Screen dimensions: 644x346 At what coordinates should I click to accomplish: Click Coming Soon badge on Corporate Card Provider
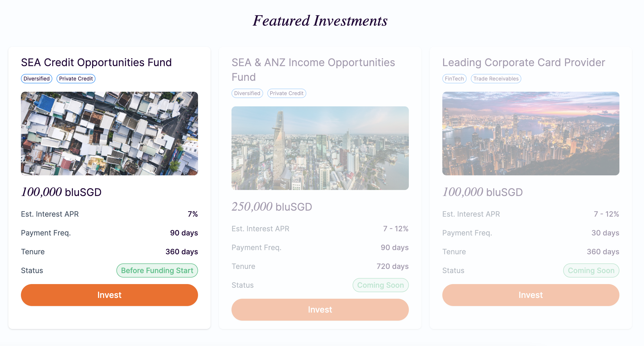[591, 270]
